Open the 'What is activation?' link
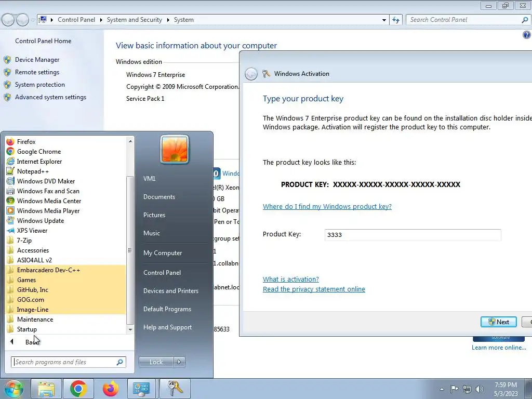This screenshot has width=532, height=399. [x=291, y=279]
